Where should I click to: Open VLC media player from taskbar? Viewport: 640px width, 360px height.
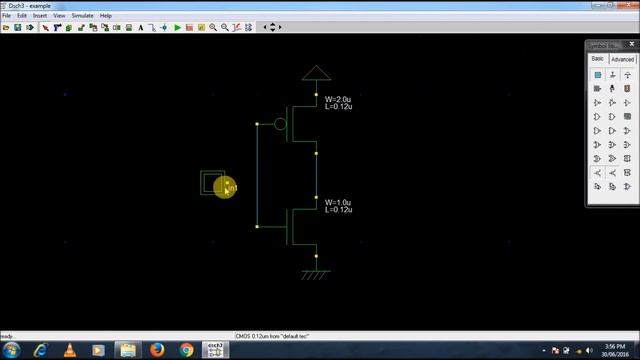coord(70,350)
